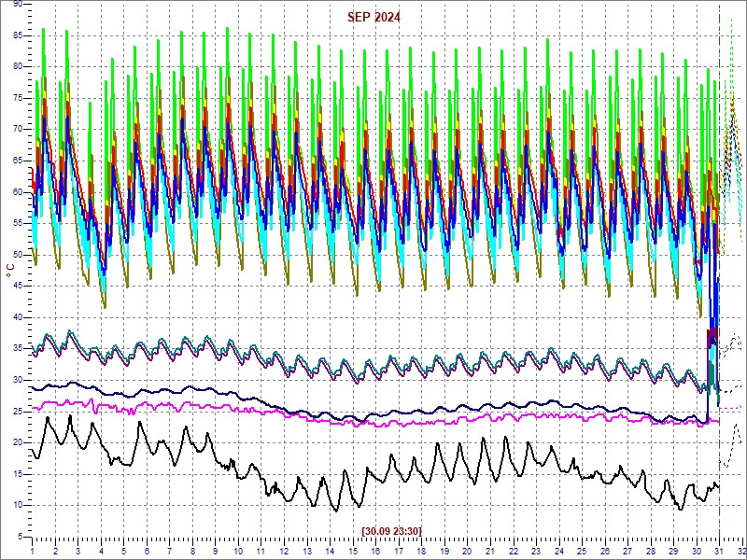Click the 70 value on the Y axis
This screenshot has width=747, height=560.
tap(18, 130)
